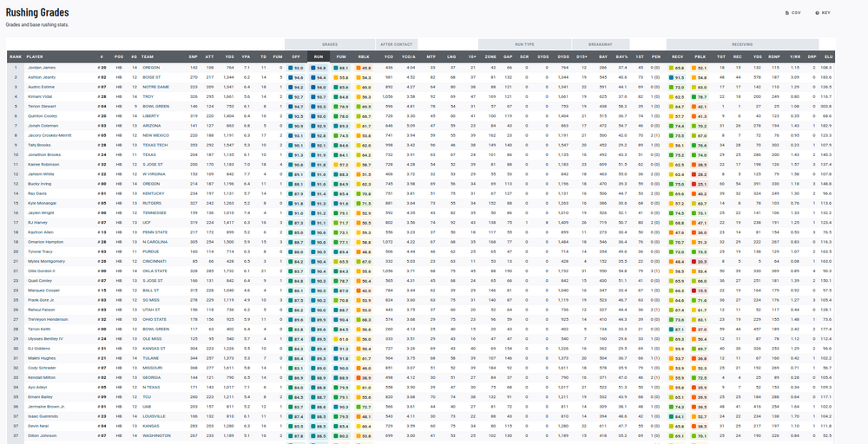Sort by the ELU column header
This screenshot has height=444, width=868.
828,55
